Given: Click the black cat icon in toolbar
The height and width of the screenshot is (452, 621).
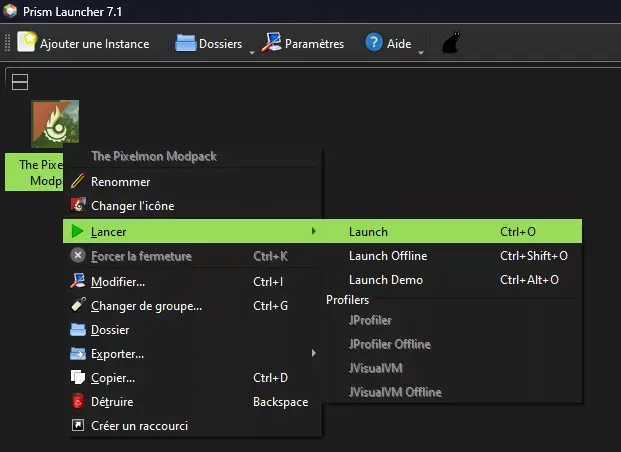Looking at the screenshot, I should tap(451, 42).
